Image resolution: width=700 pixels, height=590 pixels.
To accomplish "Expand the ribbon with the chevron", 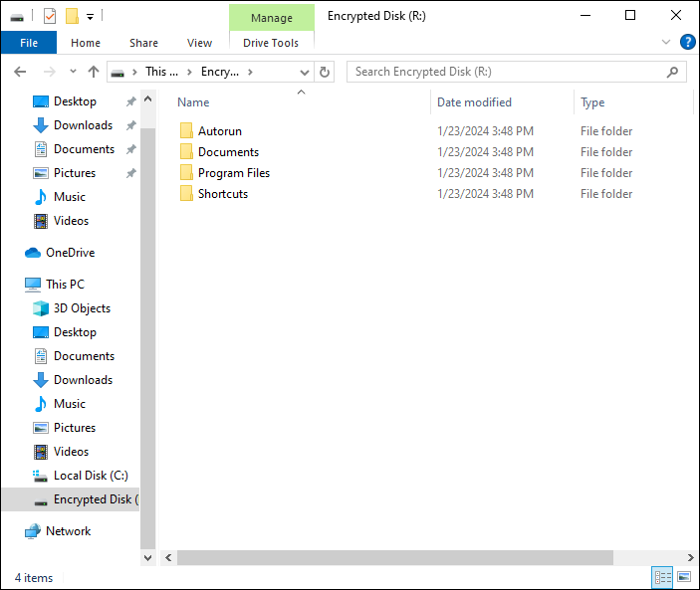I will coord(665,42).
